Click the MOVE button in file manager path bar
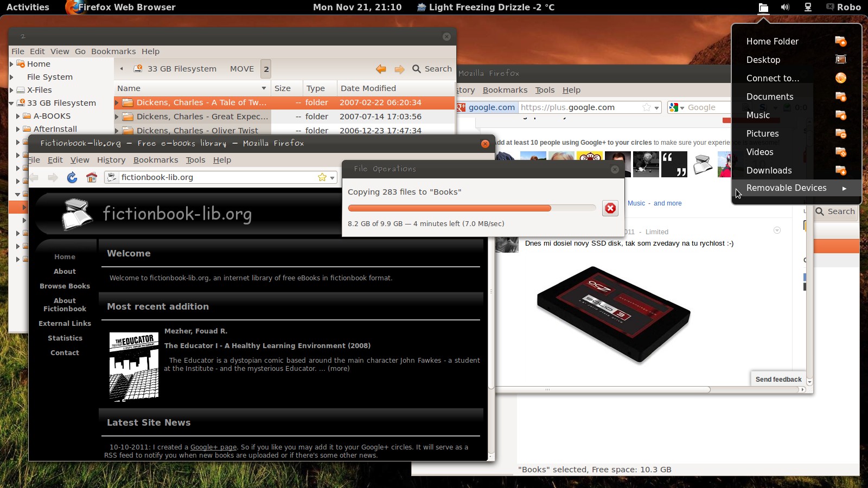 pos(242,69)
